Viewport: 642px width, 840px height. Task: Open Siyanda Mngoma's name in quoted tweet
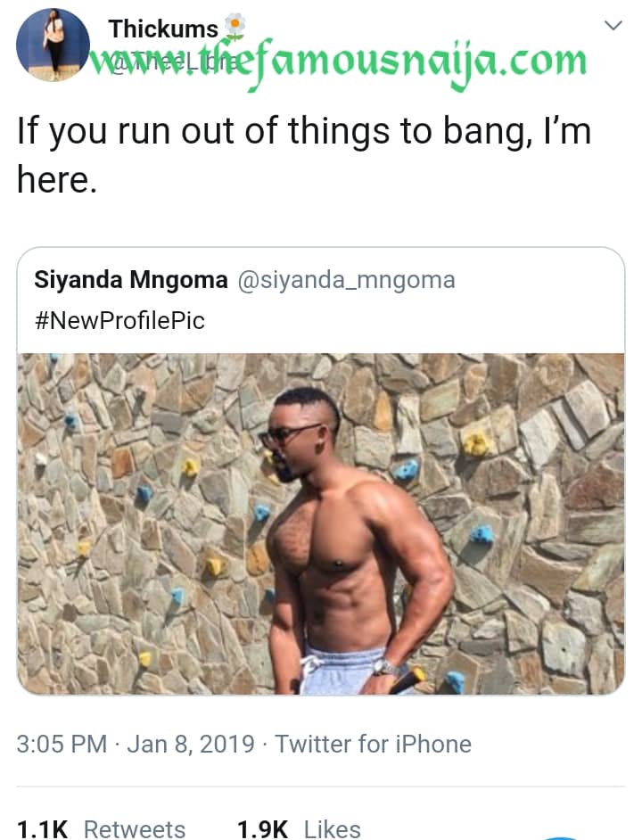130,280
